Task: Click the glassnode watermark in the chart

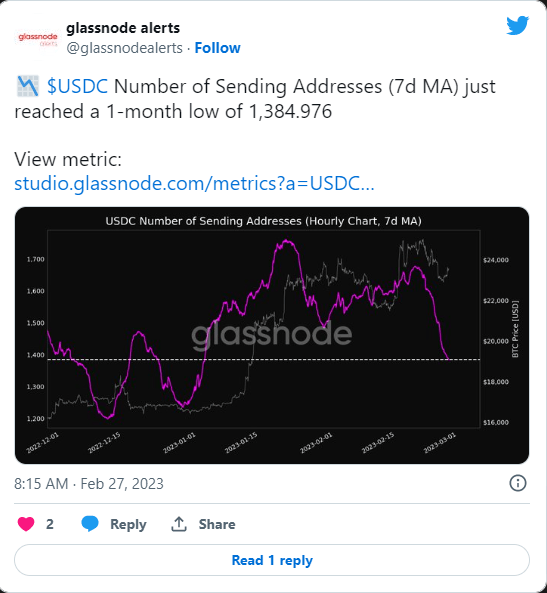Action: click(271, 335)
